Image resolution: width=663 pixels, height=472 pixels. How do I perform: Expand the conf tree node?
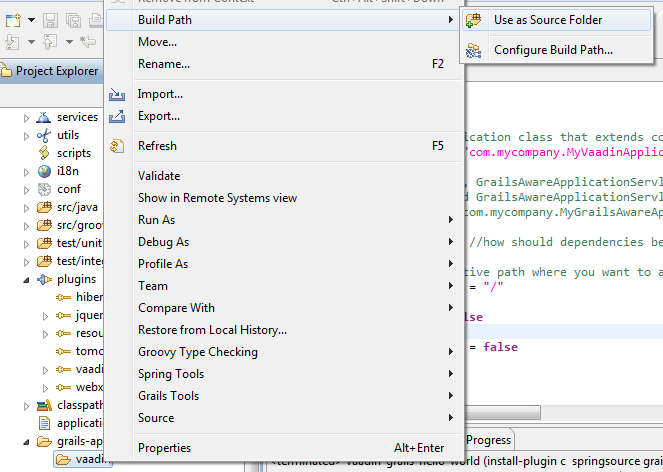point(26,190)
